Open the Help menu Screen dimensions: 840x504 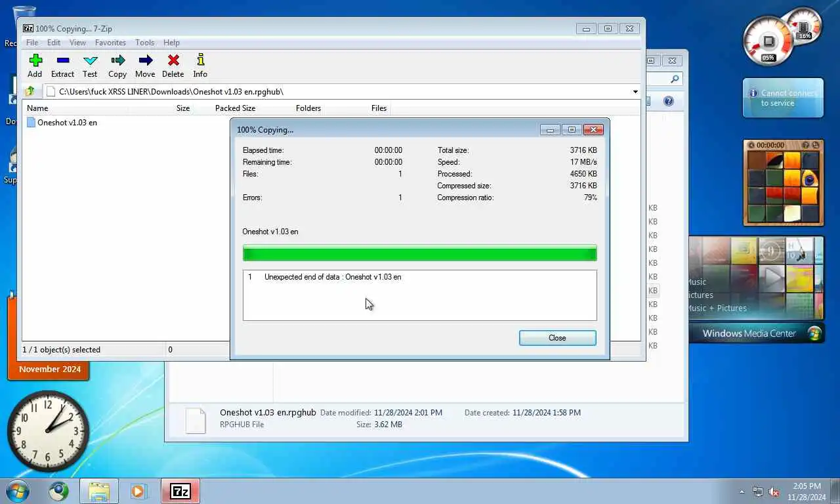[x=171, y=43]
